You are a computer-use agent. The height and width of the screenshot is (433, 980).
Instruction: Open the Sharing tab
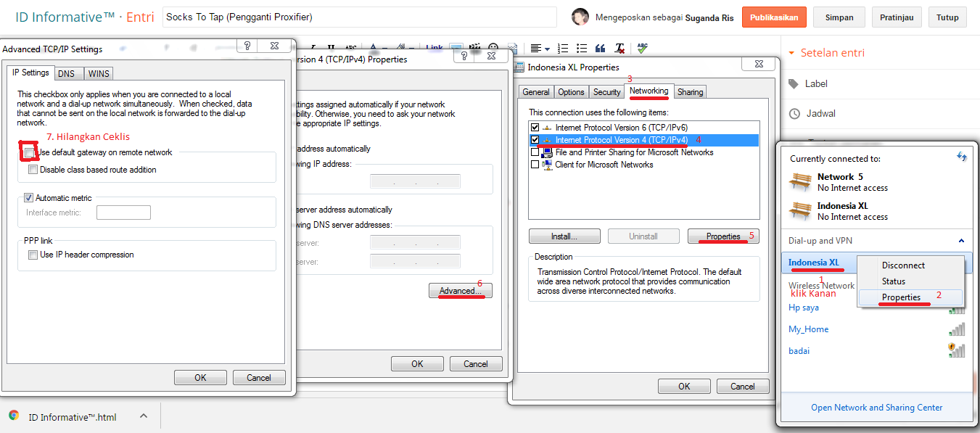coord(691,92)
